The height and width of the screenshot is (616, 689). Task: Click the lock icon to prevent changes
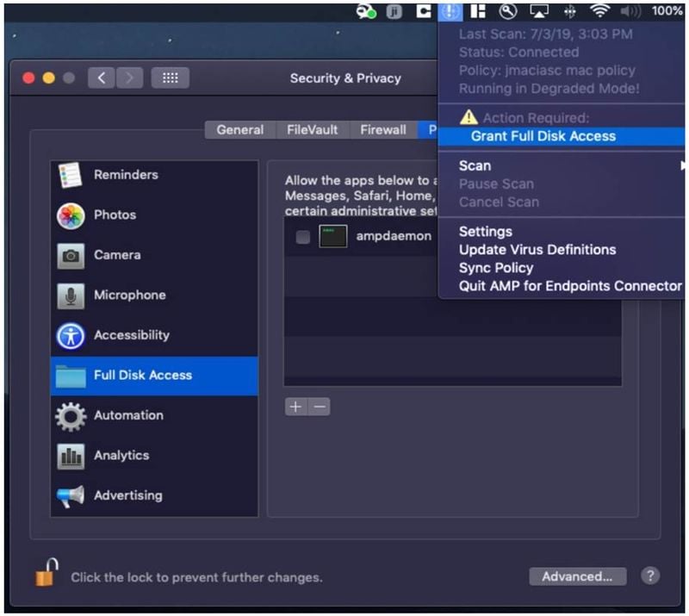(47, 572)
